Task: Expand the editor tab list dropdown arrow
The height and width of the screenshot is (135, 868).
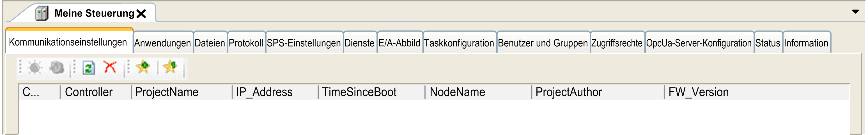Action: pyautogui.click(x=855, y=12)
